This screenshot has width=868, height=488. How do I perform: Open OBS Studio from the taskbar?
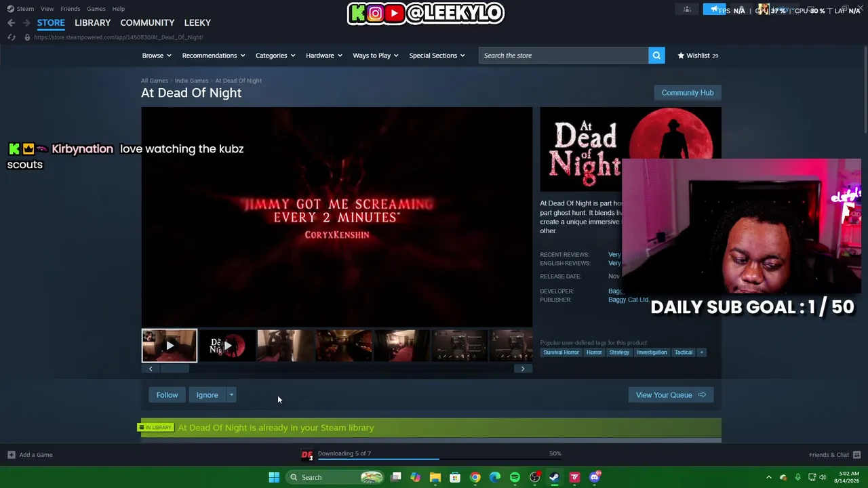pos(535,477)
